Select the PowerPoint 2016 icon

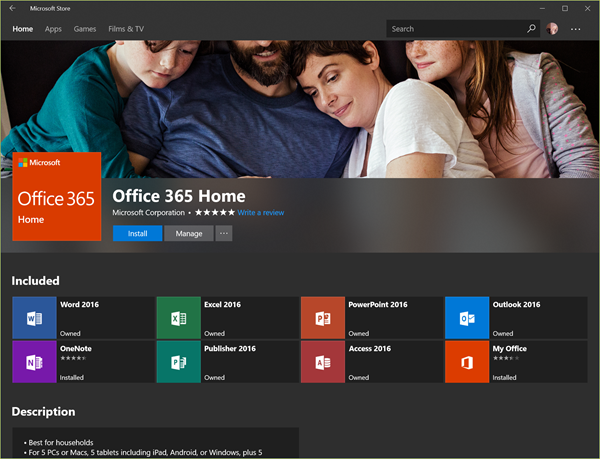[322, 318]
